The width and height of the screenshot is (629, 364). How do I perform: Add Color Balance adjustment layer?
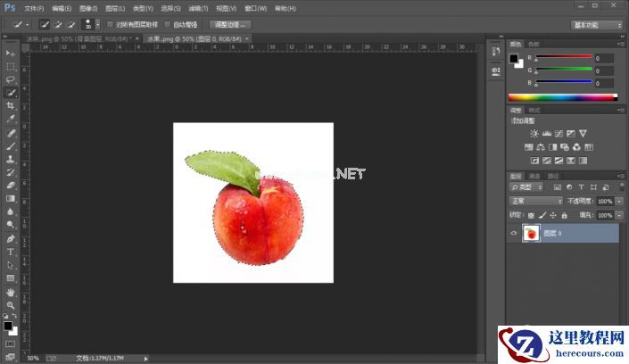(541, 147)
